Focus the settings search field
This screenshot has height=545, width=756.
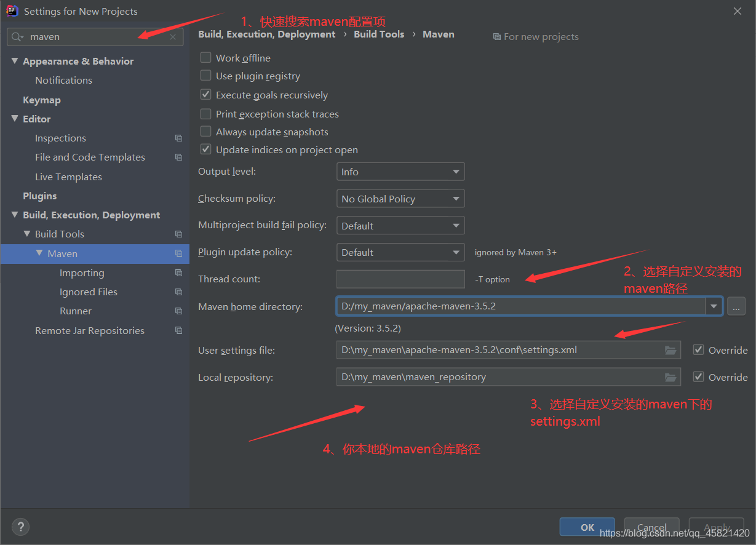[95, 37]
